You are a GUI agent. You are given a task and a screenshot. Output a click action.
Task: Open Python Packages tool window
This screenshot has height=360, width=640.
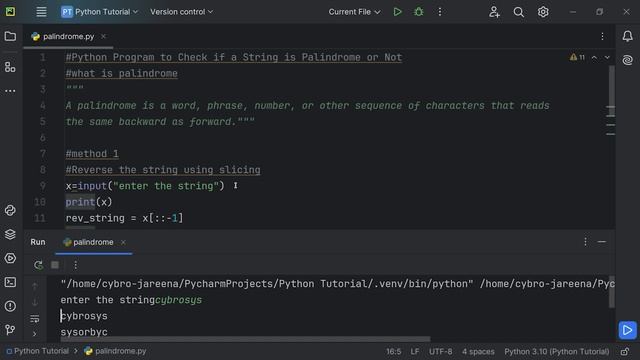tap(10, 210)
